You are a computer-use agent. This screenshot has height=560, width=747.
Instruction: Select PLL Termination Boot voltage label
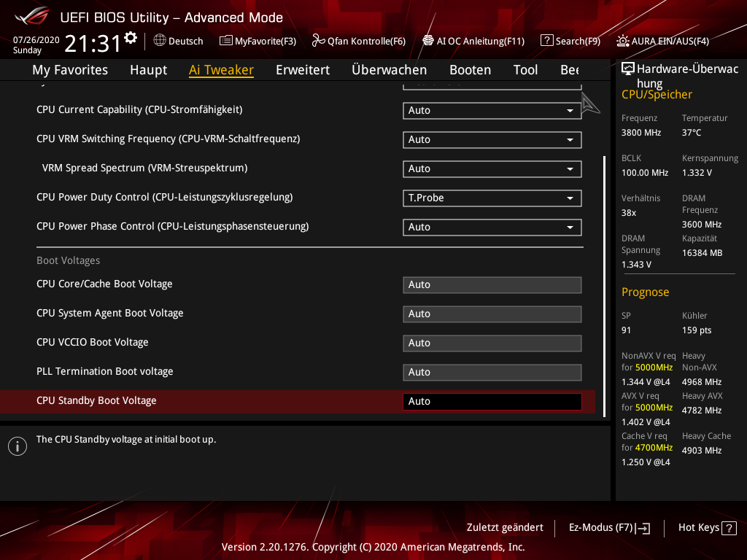pos(105,371)
